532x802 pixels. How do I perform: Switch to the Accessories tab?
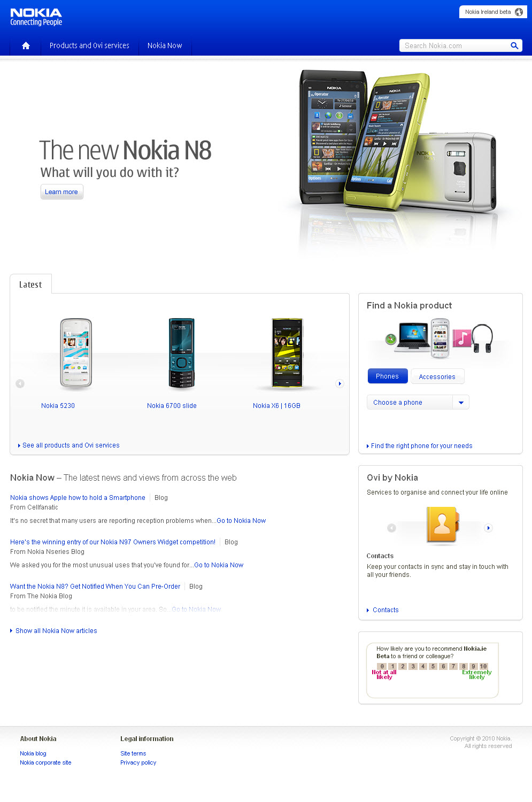437,376
